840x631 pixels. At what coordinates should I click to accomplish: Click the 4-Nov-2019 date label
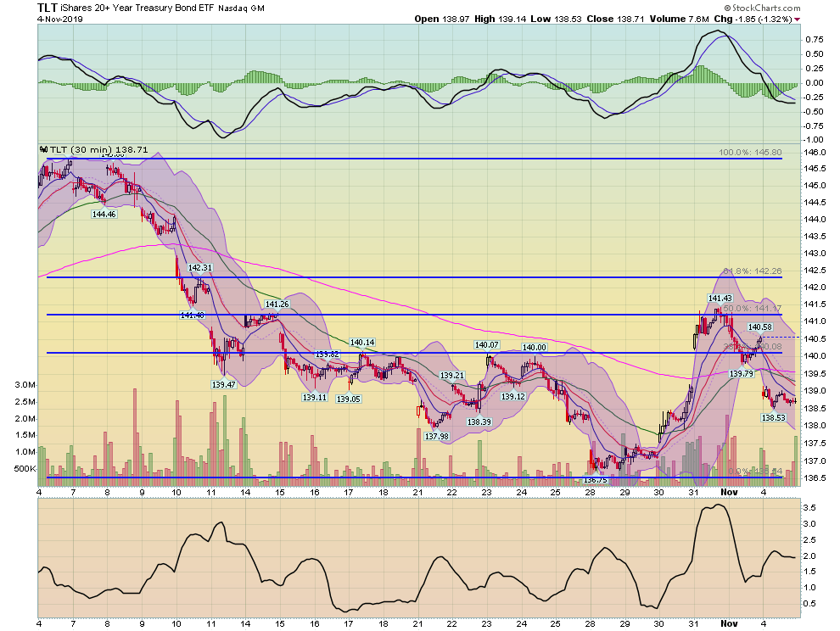pos(59,19)
